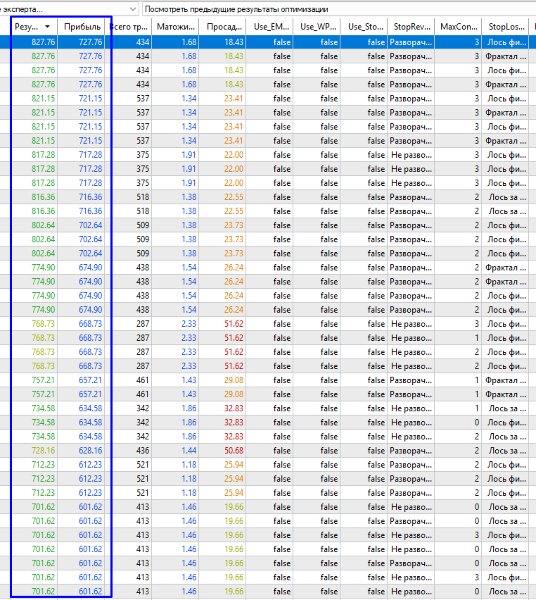536x600 pixels.
Task: Sort by the 'Всего тр...' column header
Action: [x=129, y=27]
